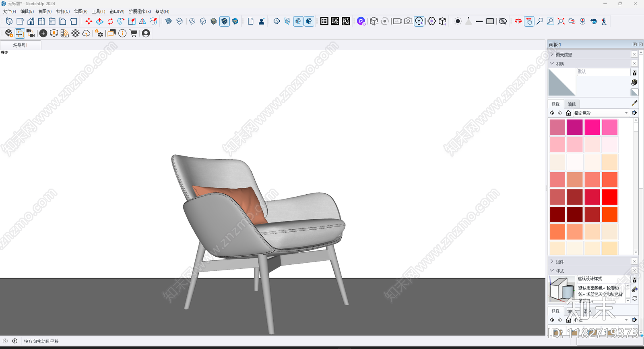Click the shopping cart icon
This screenshot has height=349, width=644.
[x=133, y=33]
